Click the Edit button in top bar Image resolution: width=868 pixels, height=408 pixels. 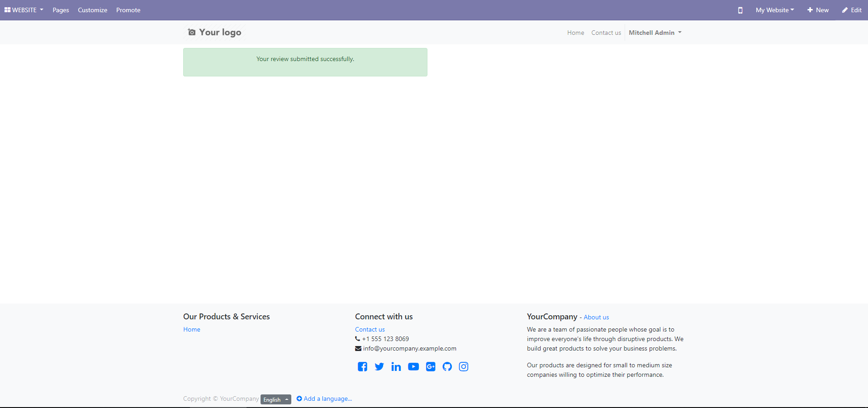[852, 10]
